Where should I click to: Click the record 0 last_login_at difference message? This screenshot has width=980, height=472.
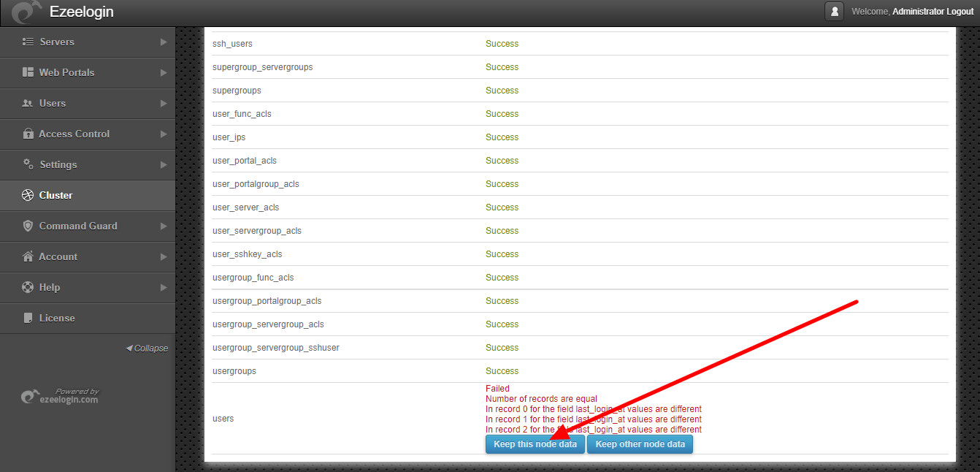(594, 409)
